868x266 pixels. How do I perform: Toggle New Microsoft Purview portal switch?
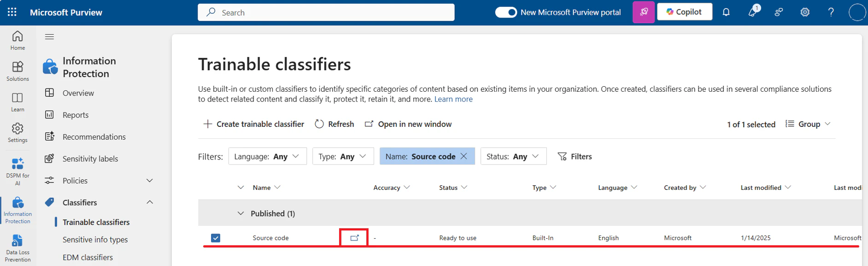pos(506,12)
